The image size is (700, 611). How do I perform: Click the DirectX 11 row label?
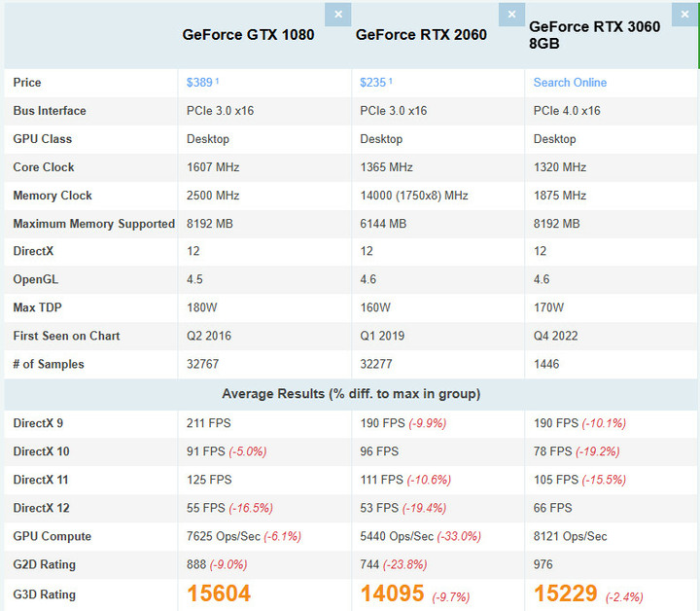pyautogui.click(x=41, y=480)
